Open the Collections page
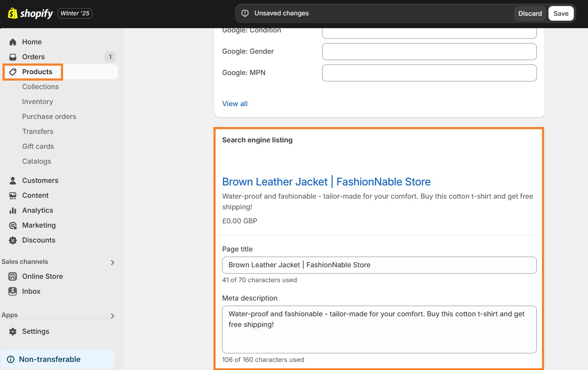Screen dimensions: 588x370 point(40,87)
